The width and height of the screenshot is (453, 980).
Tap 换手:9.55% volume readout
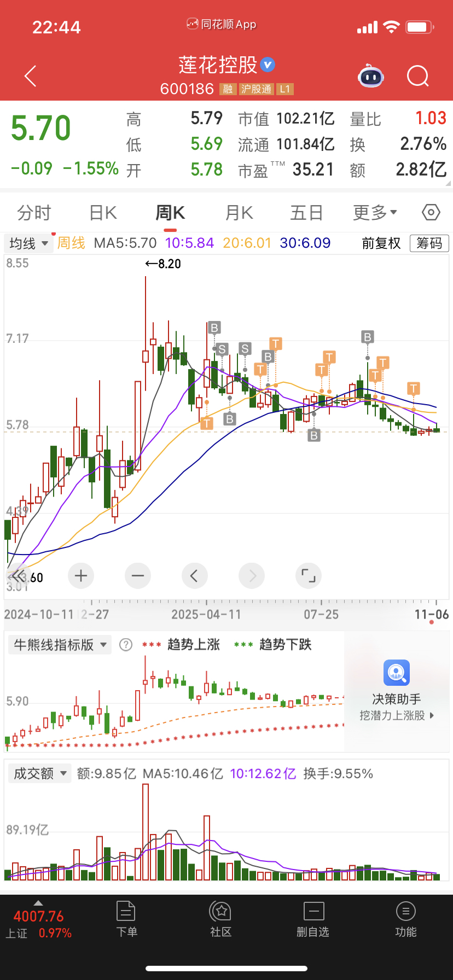(338, 773)
